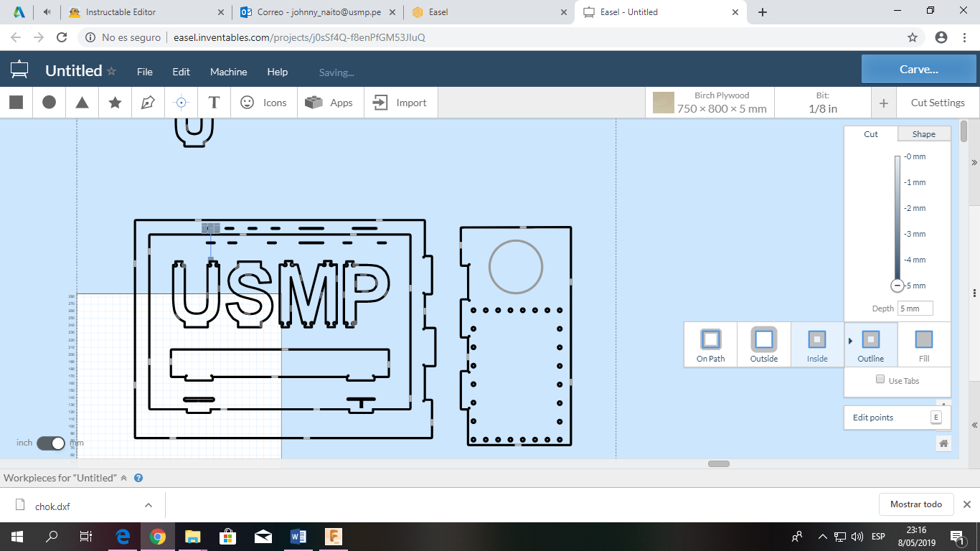Click the Depth input field
The width and height of the screenshot is (980, 551).
tap(915, 309)
